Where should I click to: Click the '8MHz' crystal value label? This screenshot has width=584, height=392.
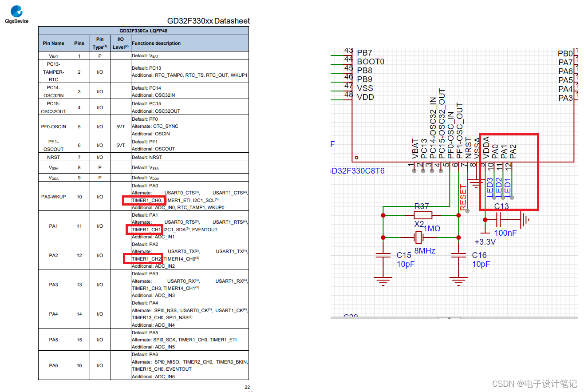point(425,251)
